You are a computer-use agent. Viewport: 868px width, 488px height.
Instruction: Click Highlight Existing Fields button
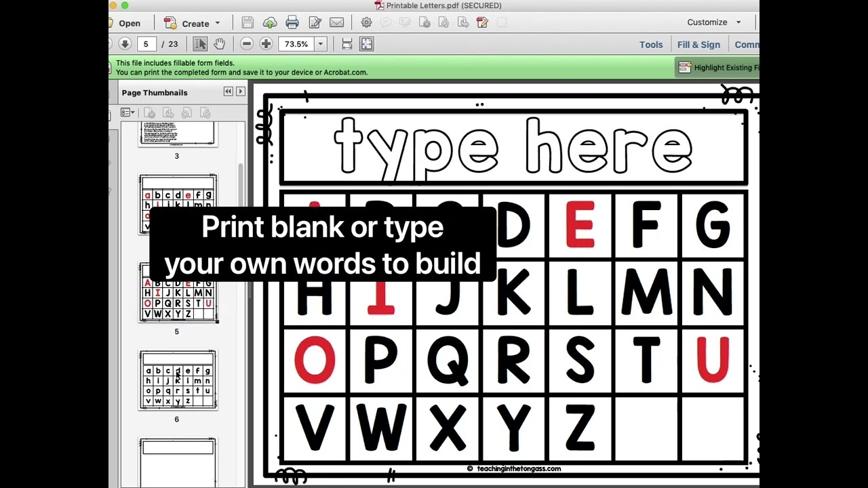719,68
